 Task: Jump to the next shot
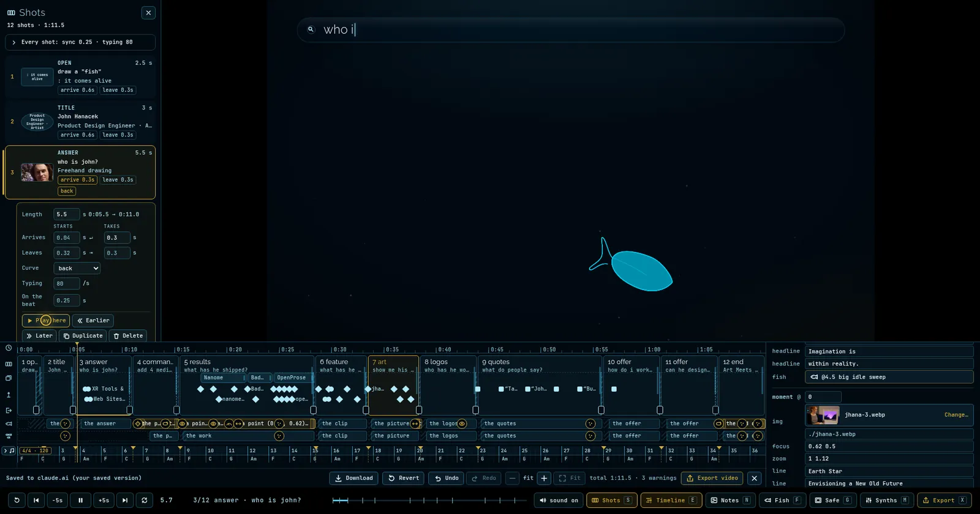tap(125, 500)
